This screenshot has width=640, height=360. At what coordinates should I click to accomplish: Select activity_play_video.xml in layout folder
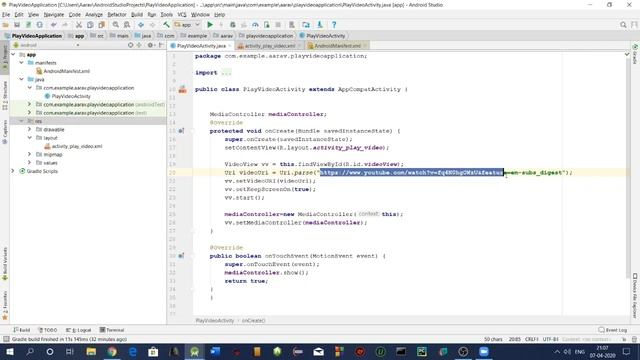(x=73, y=146)
